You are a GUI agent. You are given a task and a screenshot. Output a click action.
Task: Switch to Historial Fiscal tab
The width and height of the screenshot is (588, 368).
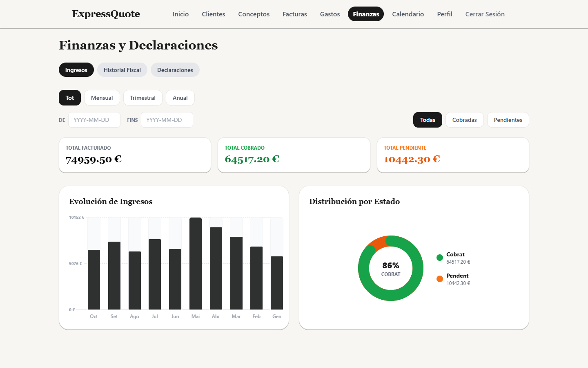122,70
